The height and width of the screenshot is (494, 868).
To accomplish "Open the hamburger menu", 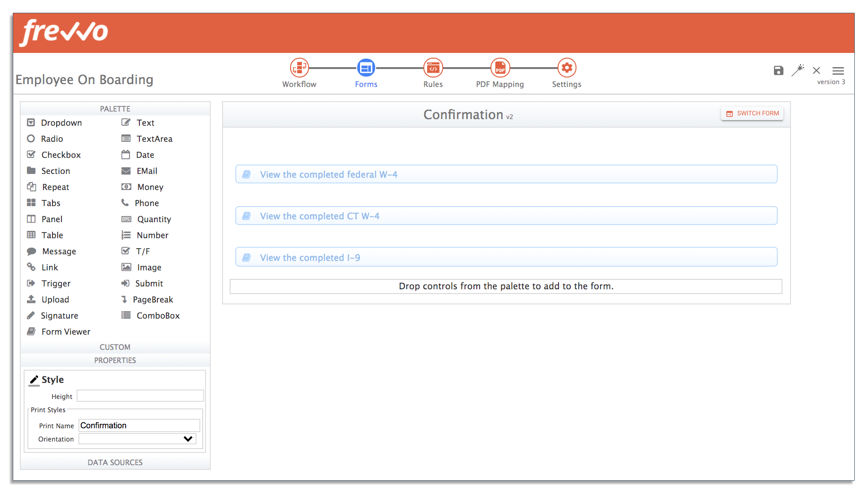I will [838, 70].
